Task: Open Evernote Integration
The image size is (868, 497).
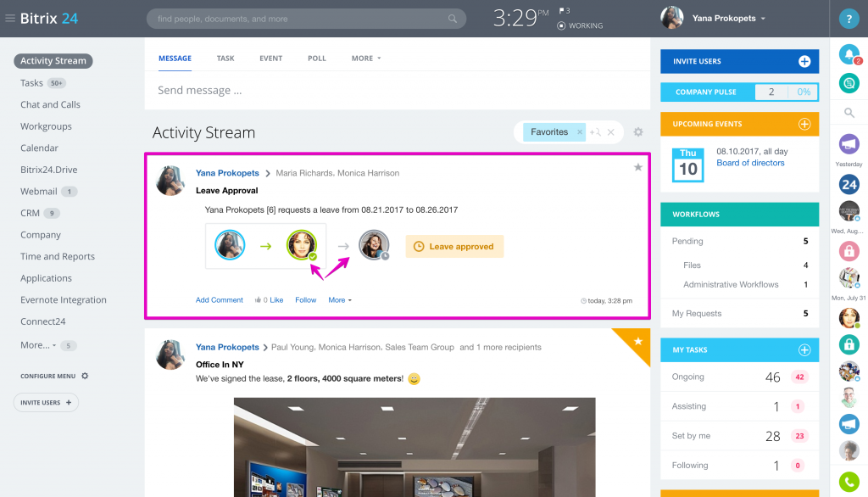Action: 64,299
